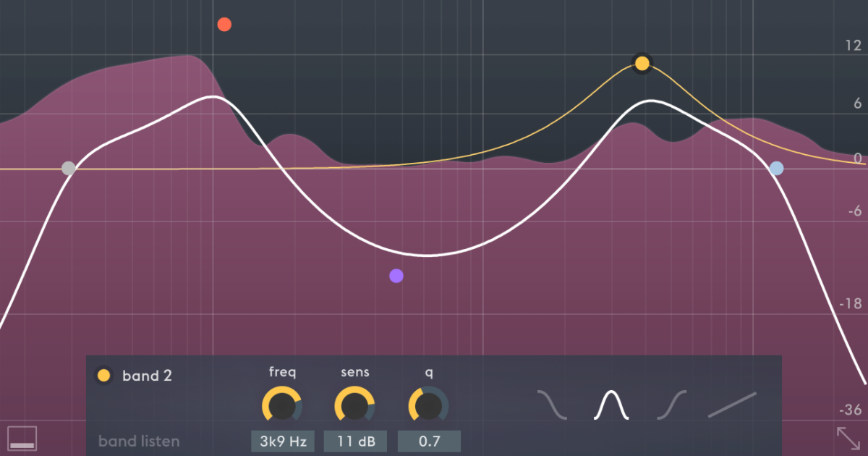868x456 pixels.
Task: Select the tilt filter shape icon
Action: pyautogui.click(x=732, y=405)
